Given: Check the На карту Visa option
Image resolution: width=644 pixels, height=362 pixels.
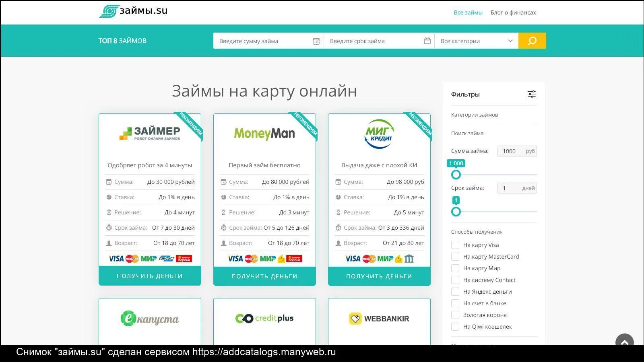Looking at the screenshot, I should pyautogui.click(x=455, y=245).
